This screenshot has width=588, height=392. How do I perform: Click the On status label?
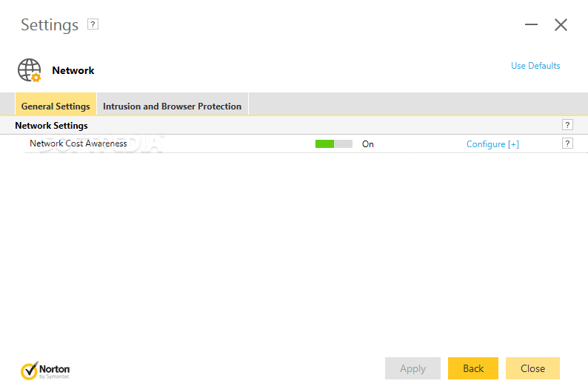coord(367,144)
